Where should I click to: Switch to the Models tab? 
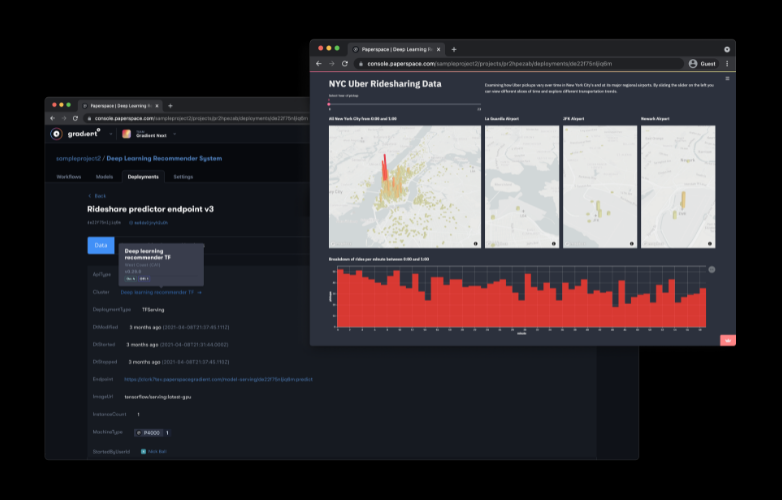[x=104, y=176]
